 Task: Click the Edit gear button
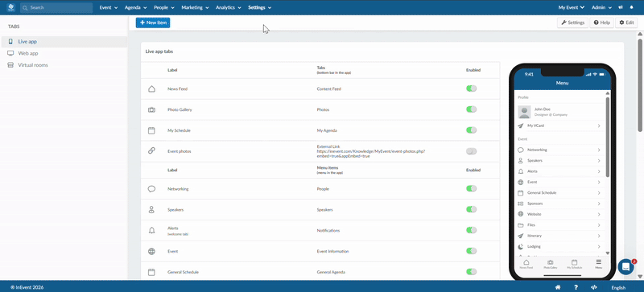click(x=627, y=23)
